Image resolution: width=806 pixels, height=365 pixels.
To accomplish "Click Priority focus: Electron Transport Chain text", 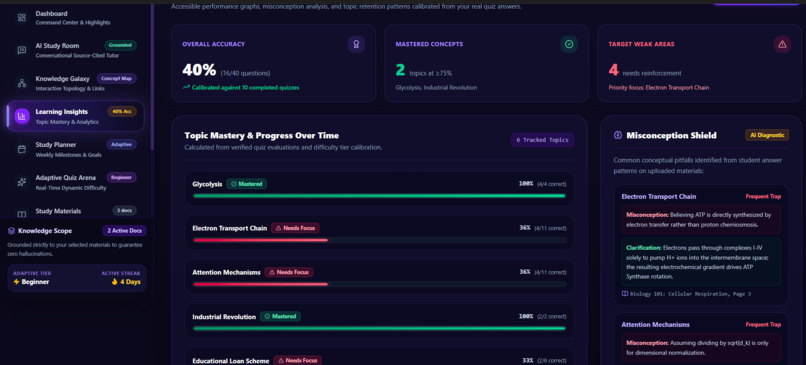I will 658,87.
